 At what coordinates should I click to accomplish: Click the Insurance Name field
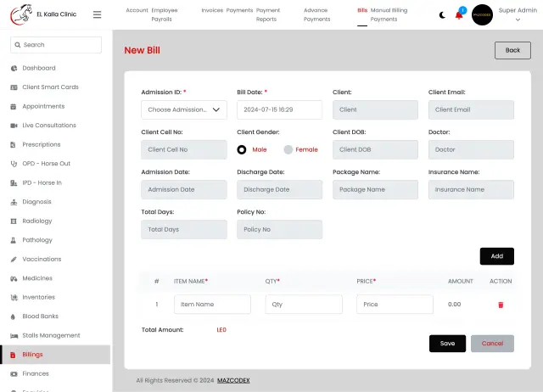471,190
